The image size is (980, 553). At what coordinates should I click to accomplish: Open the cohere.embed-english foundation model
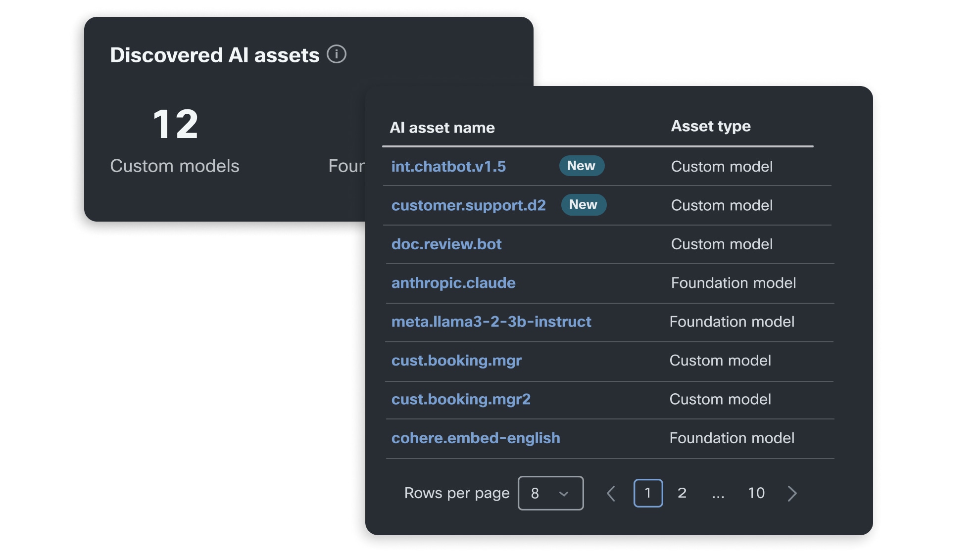pos(476,438)
